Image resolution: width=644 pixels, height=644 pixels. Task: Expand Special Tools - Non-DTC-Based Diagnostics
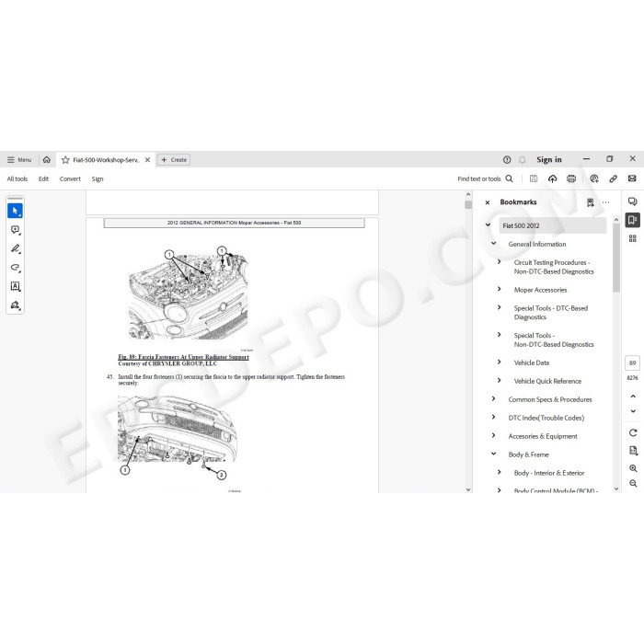[500, 335]
